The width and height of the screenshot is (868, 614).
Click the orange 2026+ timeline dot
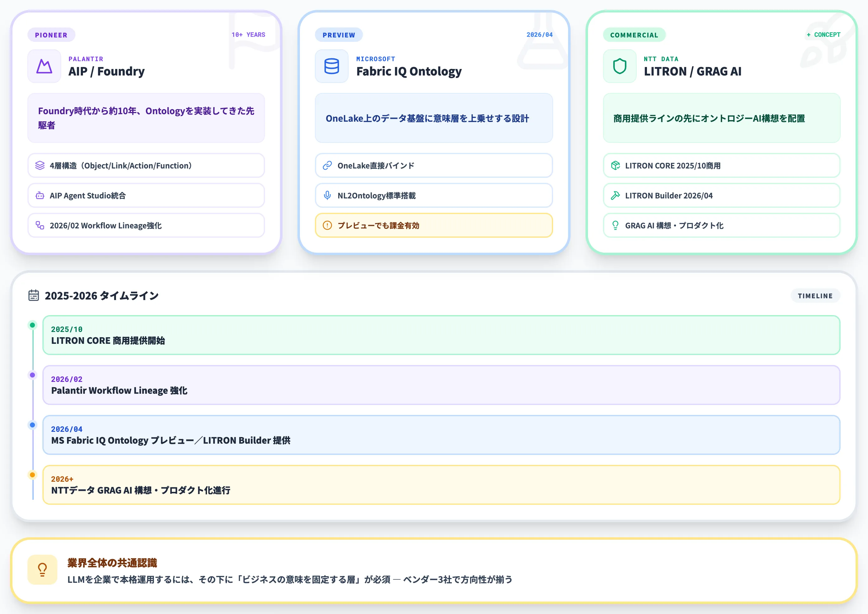pos(32,475)
